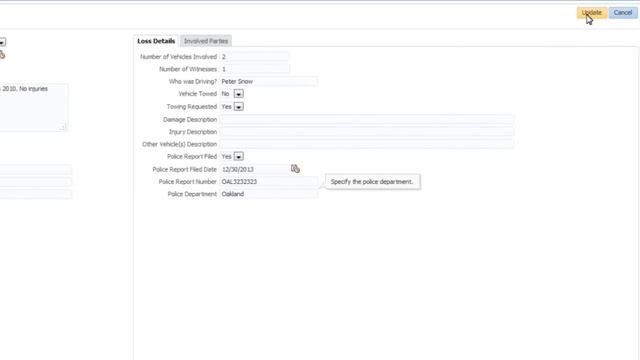Click the Damage Description field
Viewport: 640px width, 360px height.
367,120
